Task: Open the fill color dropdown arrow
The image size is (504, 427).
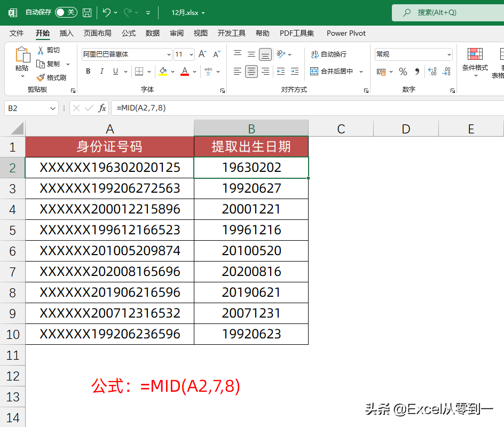Action: point(173,70)
